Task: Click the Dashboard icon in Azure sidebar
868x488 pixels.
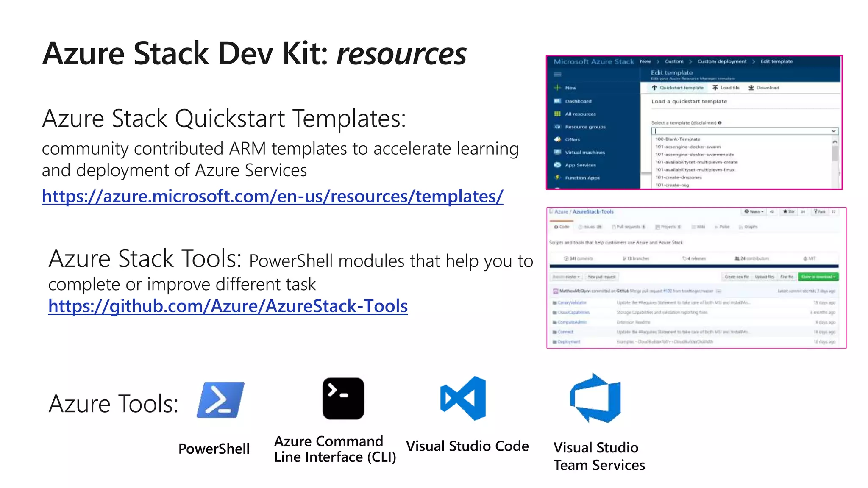Action: coord(557,101)
